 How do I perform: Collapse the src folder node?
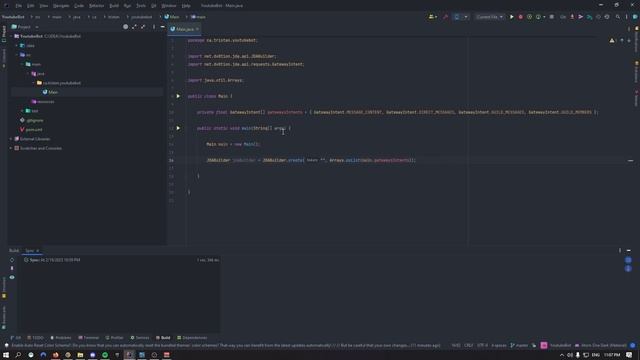click(x=17, y=55)
